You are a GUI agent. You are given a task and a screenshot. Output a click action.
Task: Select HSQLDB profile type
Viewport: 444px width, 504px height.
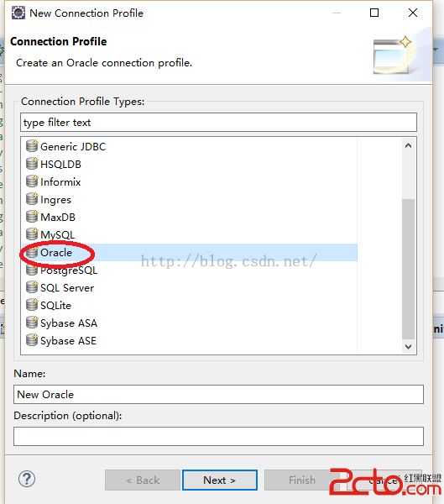pyautogui.click(x=60, y=165)
